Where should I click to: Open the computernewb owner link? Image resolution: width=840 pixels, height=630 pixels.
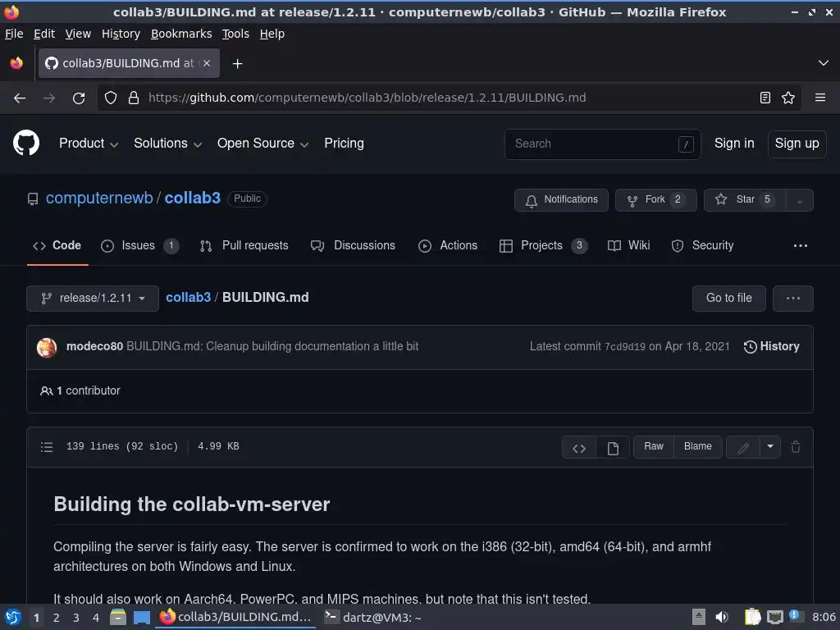pos(99,199)
